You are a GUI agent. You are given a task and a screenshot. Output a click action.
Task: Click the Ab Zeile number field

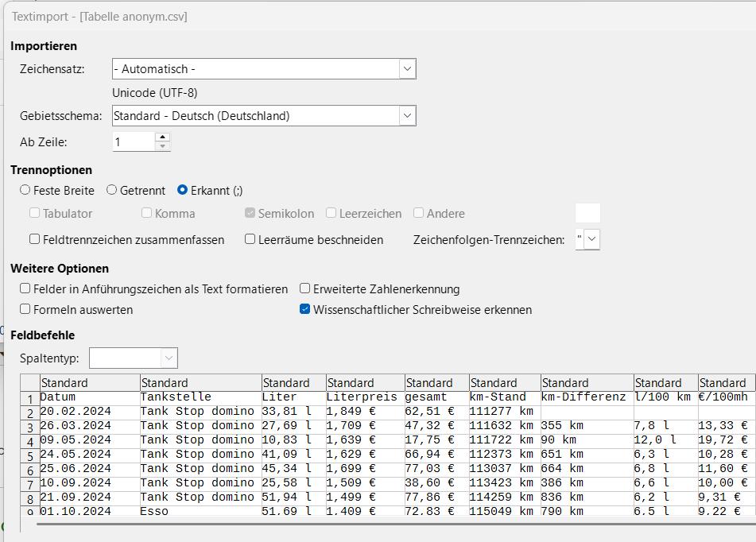[133, 142]
